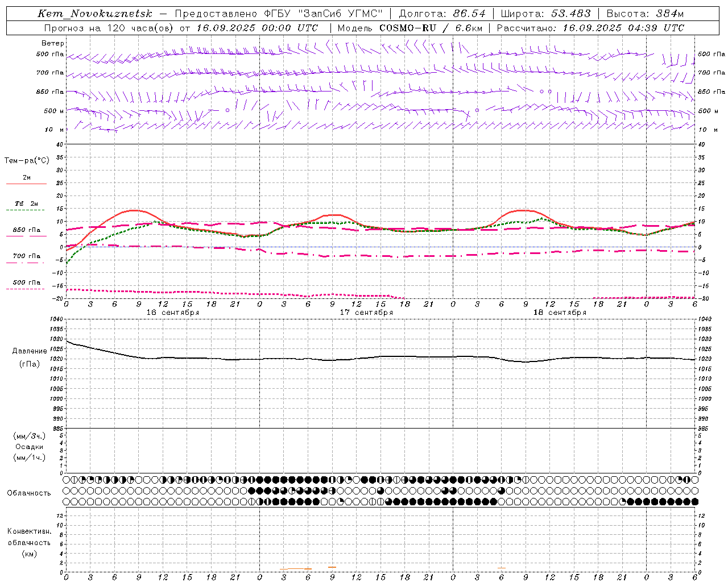Click the Рассчитано: 16.09.2025 04:39 UTC text

(590, 28)
